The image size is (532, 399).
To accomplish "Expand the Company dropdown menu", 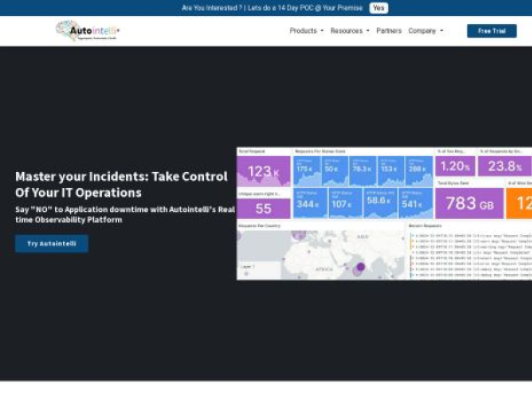I will [426, 31].
